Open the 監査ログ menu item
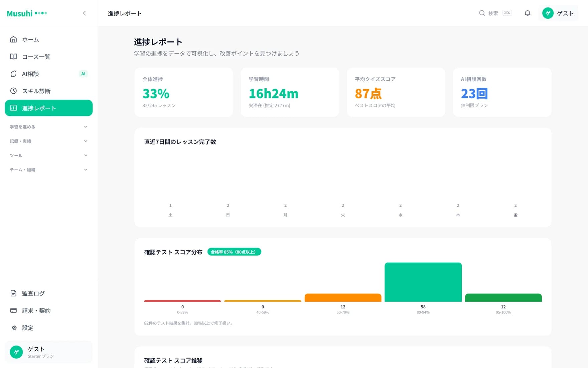This screenshot has height=368, width=588. pyautogui.click(x=49, y=293)
